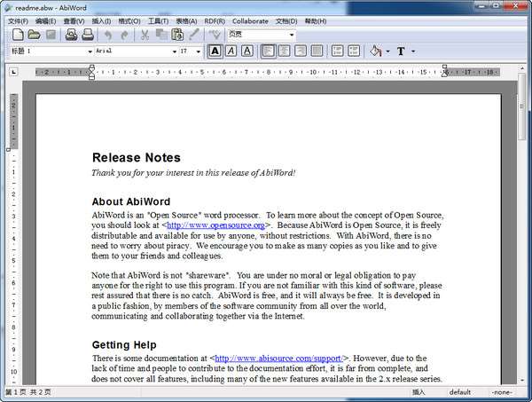
Task: Open the 查看(V) menu
Action: [74, 21]
